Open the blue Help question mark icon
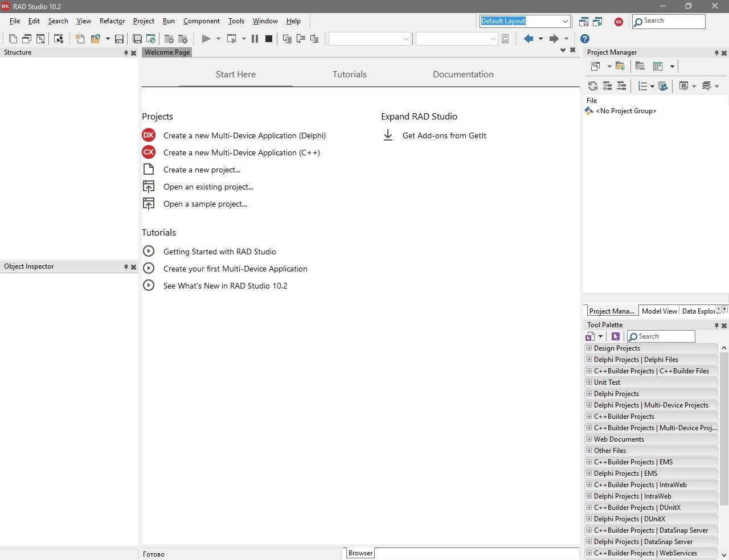Viewport: 729px width, 560px height. point(585,39)
